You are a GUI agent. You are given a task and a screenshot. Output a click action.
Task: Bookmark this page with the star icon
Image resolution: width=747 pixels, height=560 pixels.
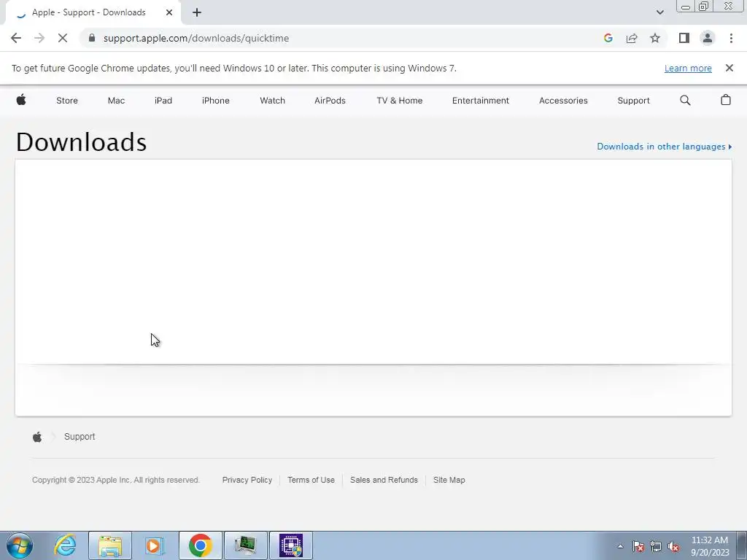click(x=655, y=38)
